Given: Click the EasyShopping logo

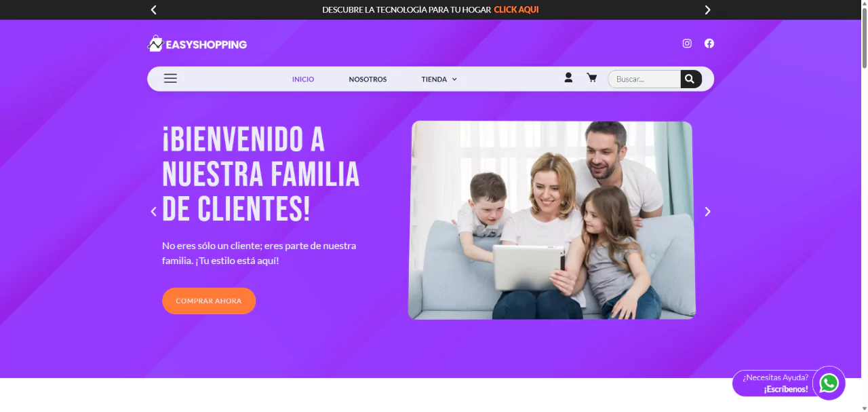Looking at the screenshot, I should [197, 44].
